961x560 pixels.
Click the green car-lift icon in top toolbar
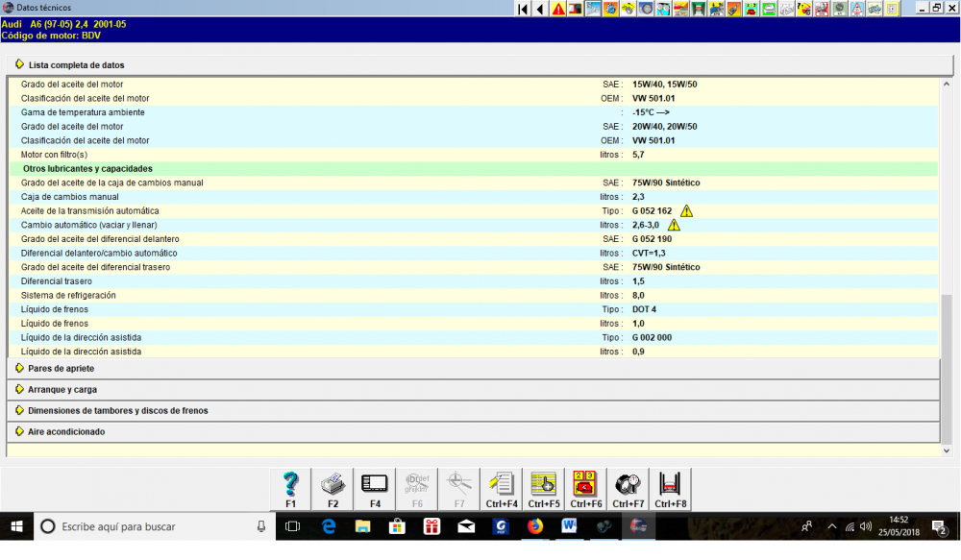(699, 9)
